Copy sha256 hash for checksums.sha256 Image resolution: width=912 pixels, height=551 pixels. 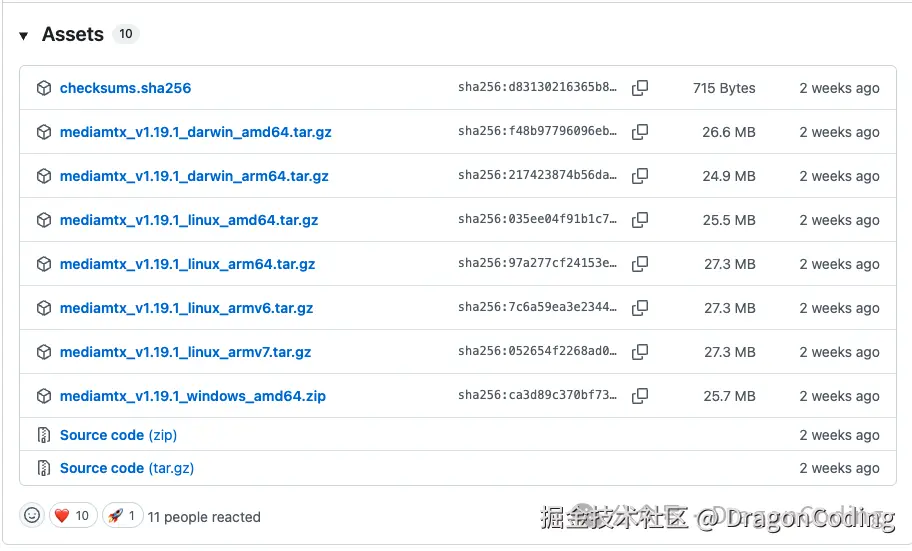tap(640, 88)
